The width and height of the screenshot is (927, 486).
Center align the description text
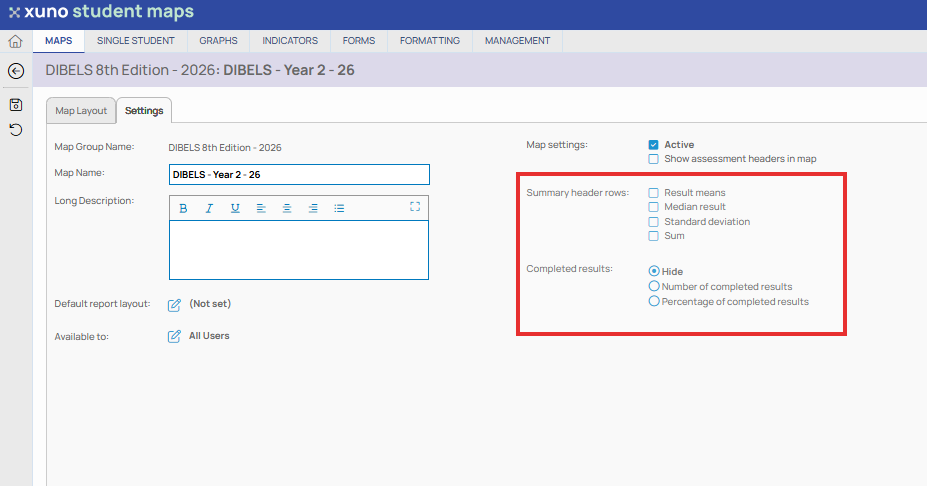[x=287, y=208]
